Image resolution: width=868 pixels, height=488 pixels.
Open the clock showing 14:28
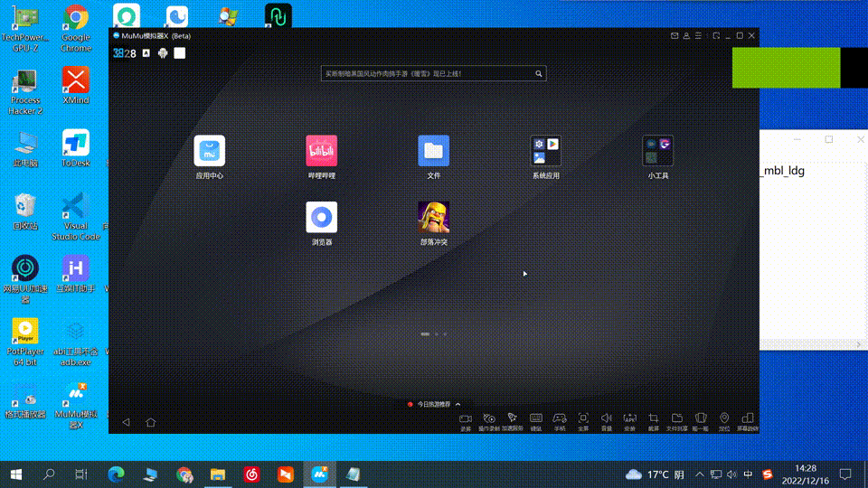click(x=805, y=474)
